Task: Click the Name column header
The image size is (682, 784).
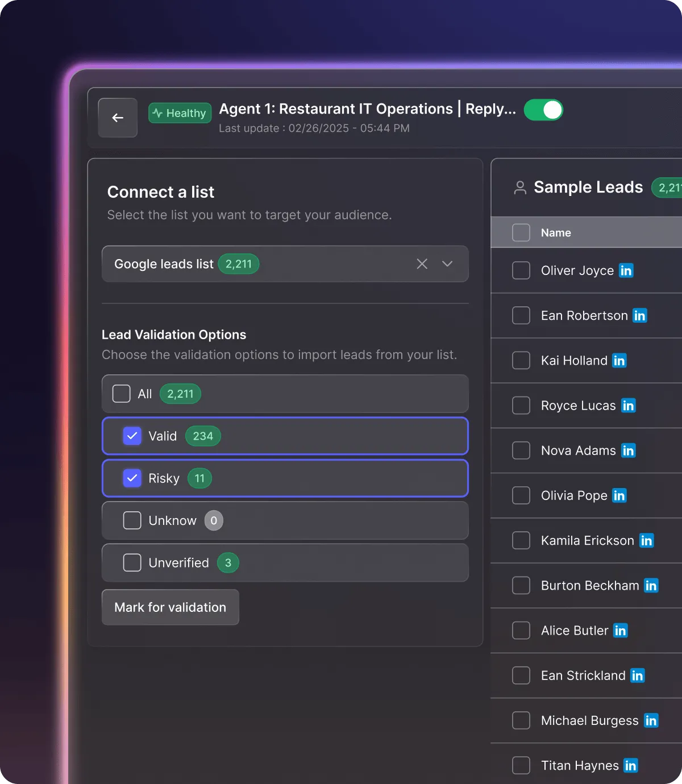Action: (555, 232)
